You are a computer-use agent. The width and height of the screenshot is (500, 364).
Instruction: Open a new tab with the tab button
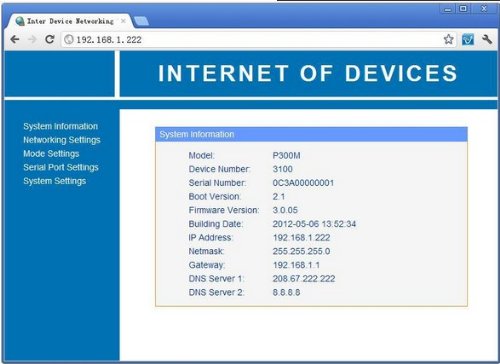tap(141, 21)
